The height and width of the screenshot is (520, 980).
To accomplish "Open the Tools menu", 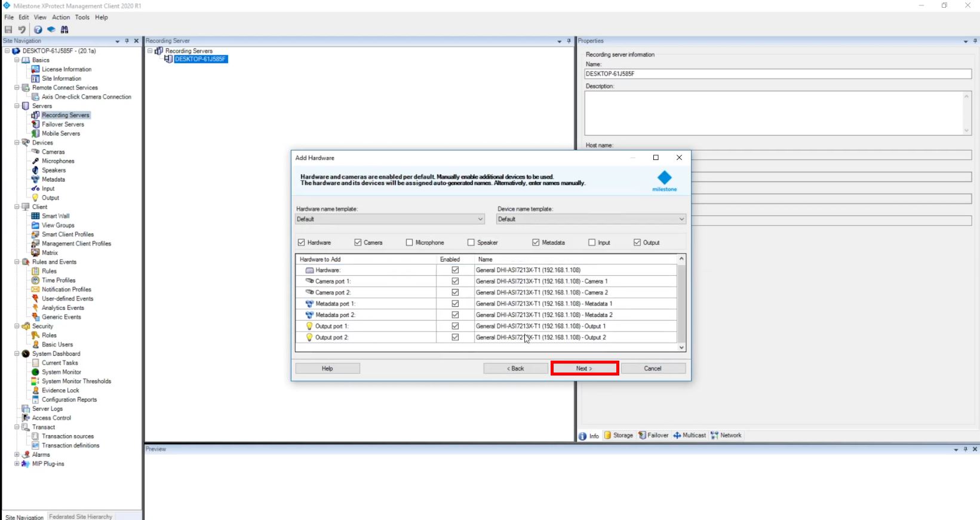I will pyautogui.click(x=82, y=17).
